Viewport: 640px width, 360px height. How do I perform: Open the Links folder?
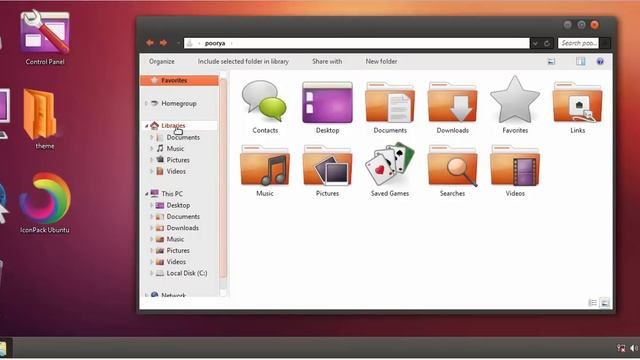pos(577,102)
